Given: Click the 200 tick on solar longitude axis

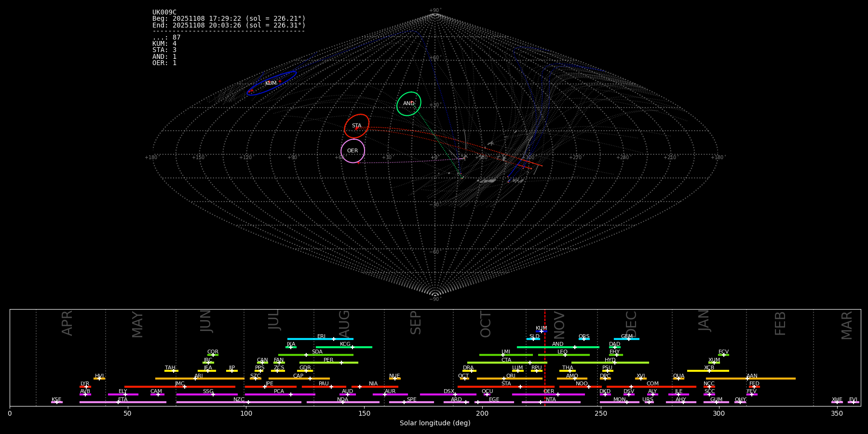Looking at the screenshot, I should coord(482,413).
